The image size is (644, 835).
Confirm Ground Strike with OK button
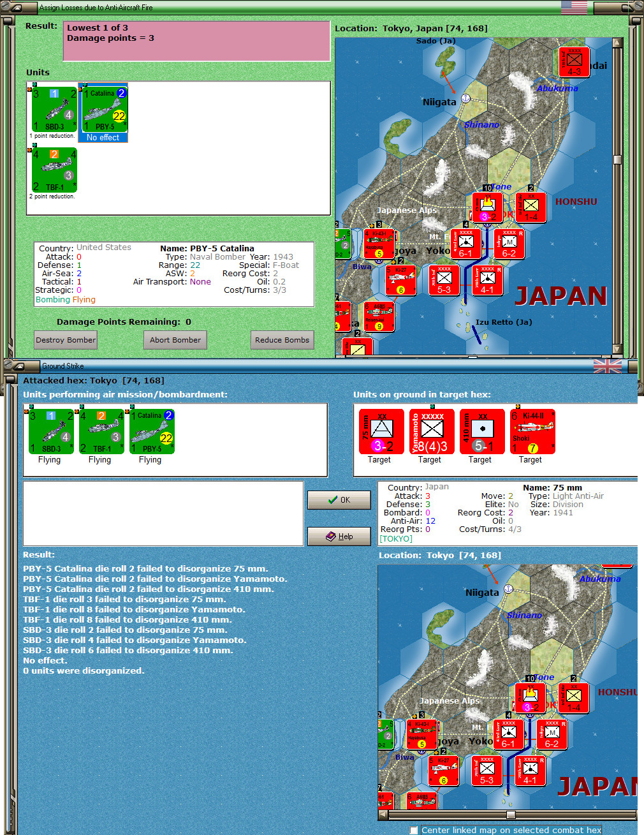[339, 499]
